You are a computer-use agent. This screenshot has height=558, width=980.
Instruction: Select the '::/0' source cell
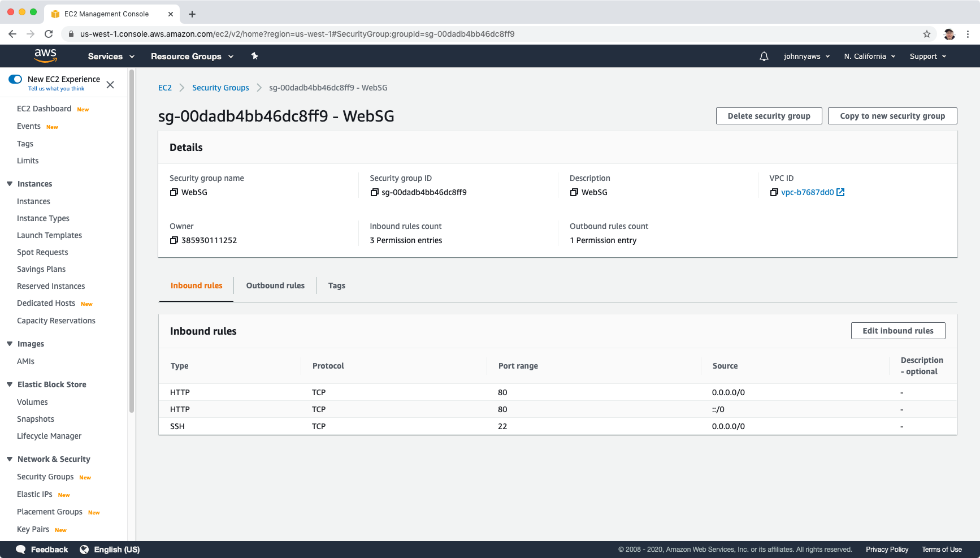718,409
